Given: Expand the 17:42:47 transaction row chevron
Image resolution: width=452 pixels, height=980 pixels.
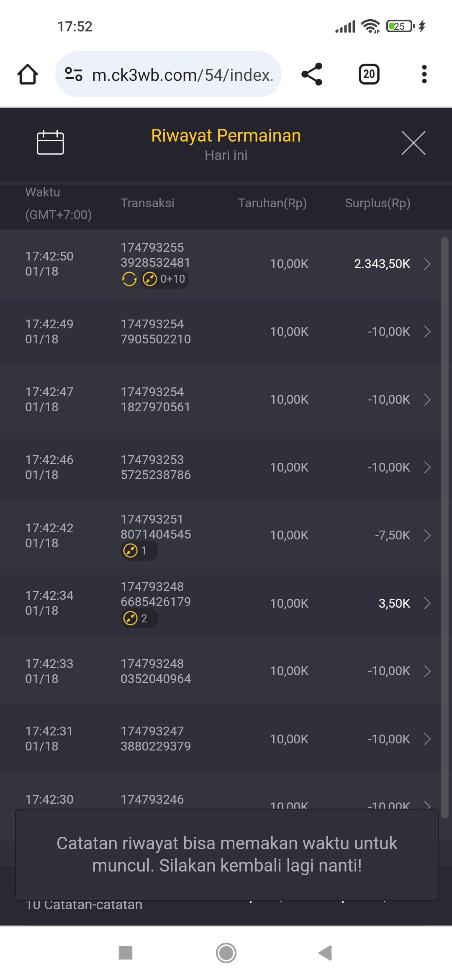Looking at the screenshot, I should (x=427, y=400).
